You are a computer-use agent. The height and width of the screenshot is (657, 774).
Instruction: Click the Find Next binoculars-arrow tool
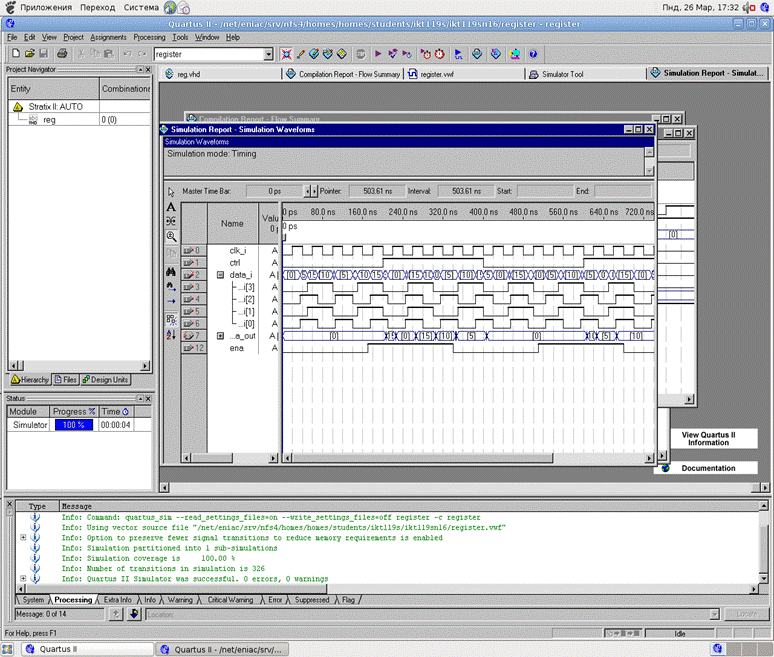pyautogui.click(x=171, y=286)
